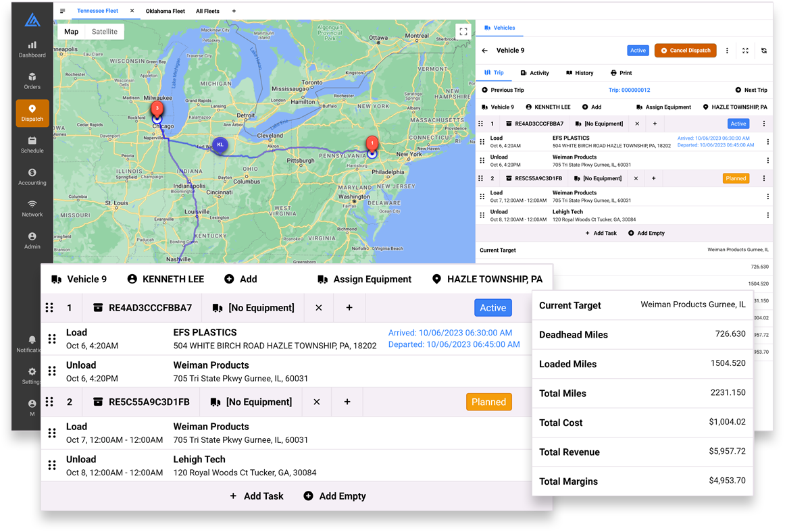The image size is (785, 532).
Task: Switch map to Map view
Action: 71,32
